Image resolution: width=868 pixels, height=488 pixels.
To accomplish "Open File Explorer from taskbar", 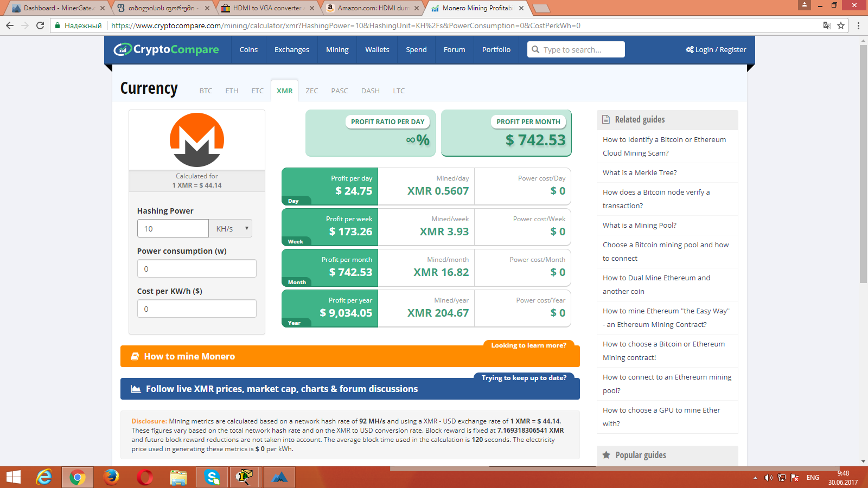I will 178,477.
